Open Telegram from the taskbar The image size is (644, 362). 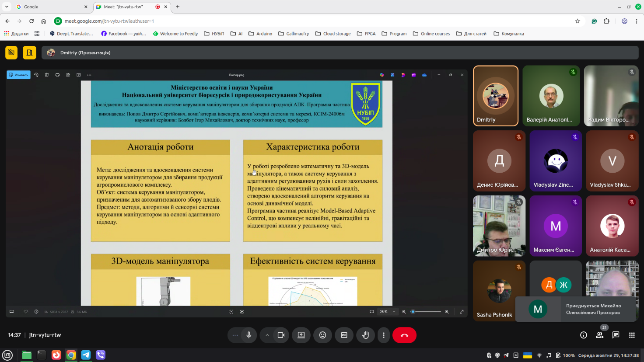(x=86, y=355)
